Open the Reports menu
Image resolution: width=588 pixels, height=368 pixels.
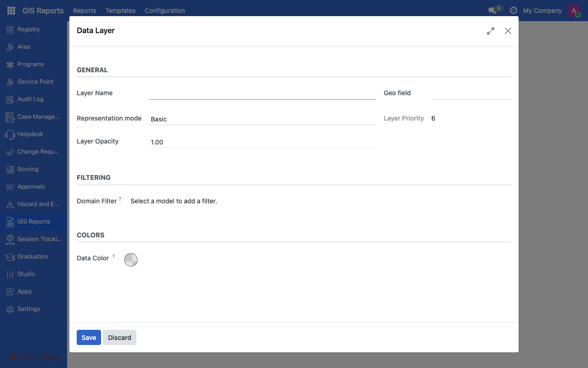(85, 11)
